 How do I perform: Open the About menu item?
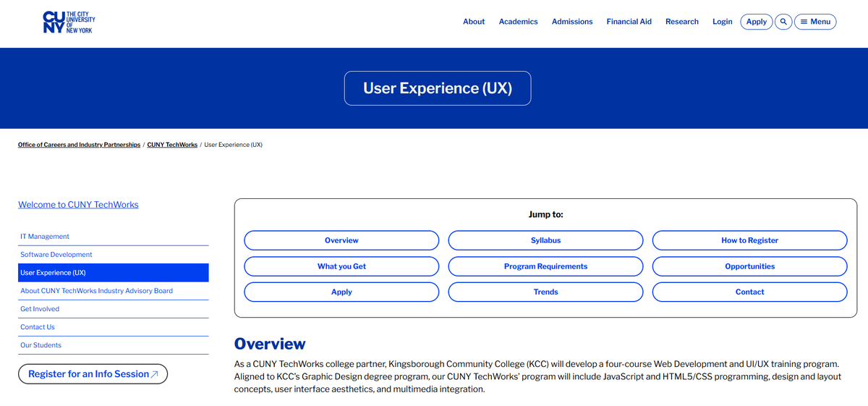(x=474, y=22)
